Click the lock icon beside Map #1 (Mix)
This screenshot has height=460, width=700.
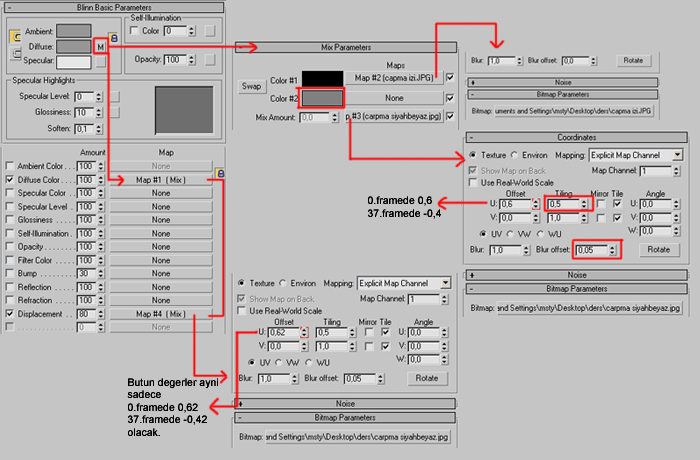coord(220,175)
